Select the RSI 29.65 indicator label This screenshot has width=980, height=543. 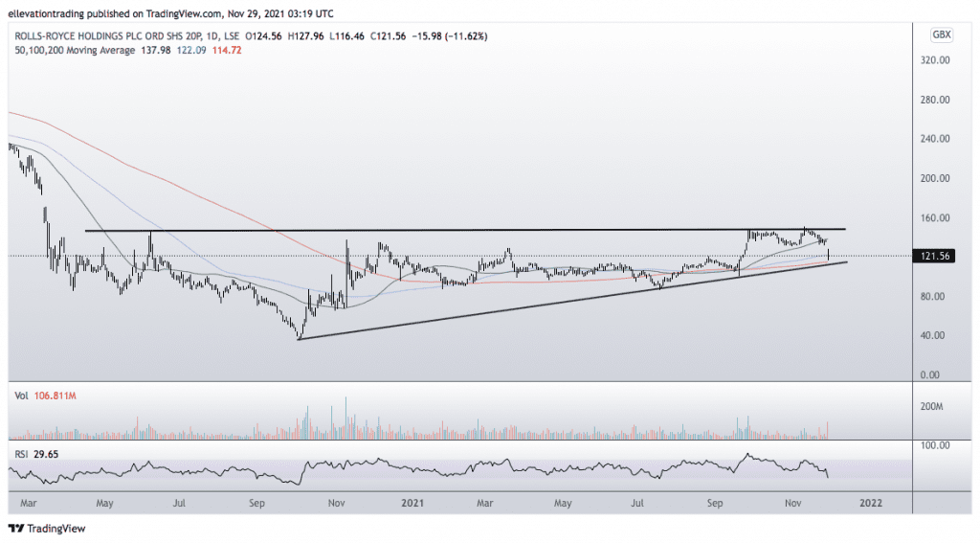click(x=36, y=454)
